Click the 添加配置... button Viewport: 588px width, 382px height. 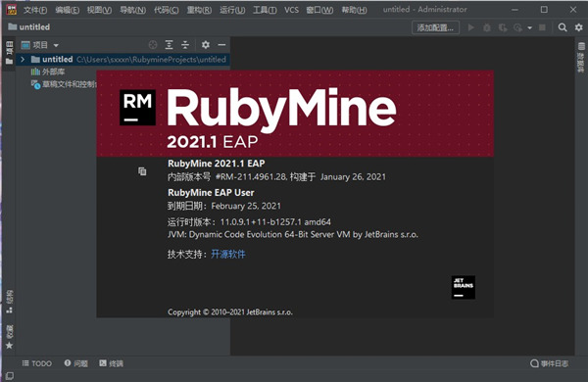[435, 27]
